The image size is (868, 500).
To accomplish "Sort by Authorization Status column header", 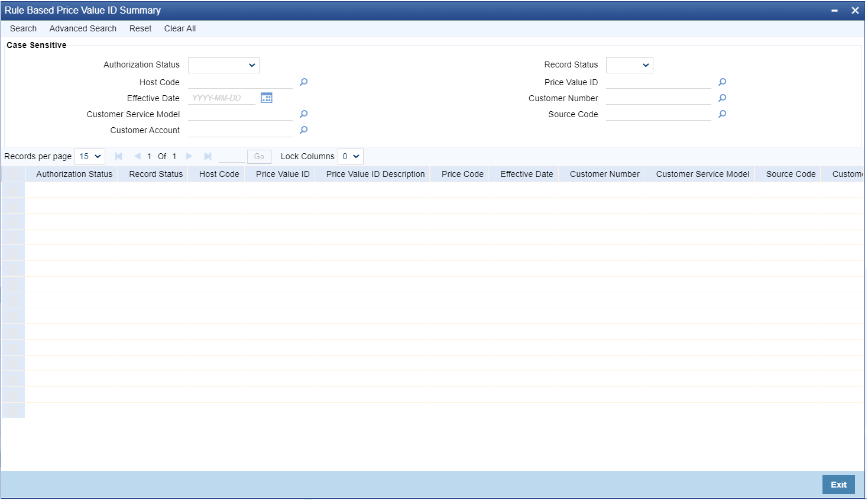I will [74, 174].
